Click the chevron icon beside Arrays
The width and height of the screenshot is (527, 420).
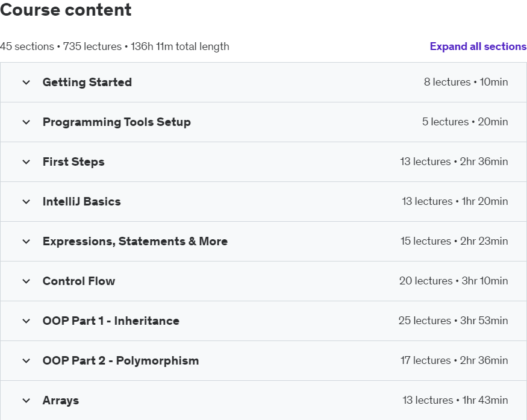tap(26, 401)
